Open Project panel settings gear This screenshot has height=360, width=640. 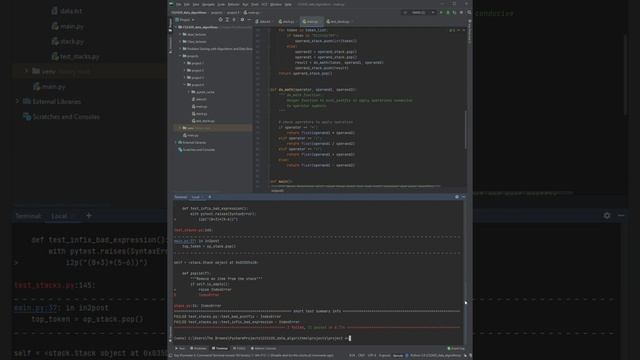[x=242, y=20]
